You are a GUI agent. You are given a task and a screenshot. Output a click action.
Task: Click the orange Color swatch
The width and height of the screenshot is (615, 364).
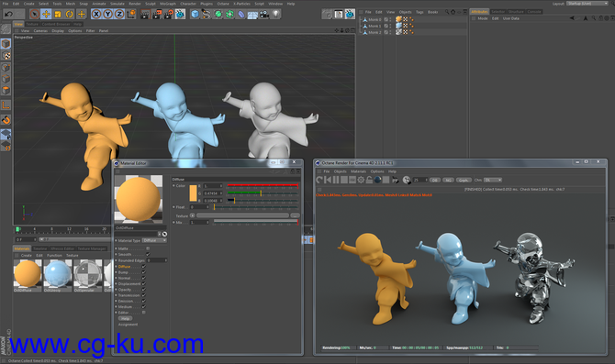[x=193, y=193]
